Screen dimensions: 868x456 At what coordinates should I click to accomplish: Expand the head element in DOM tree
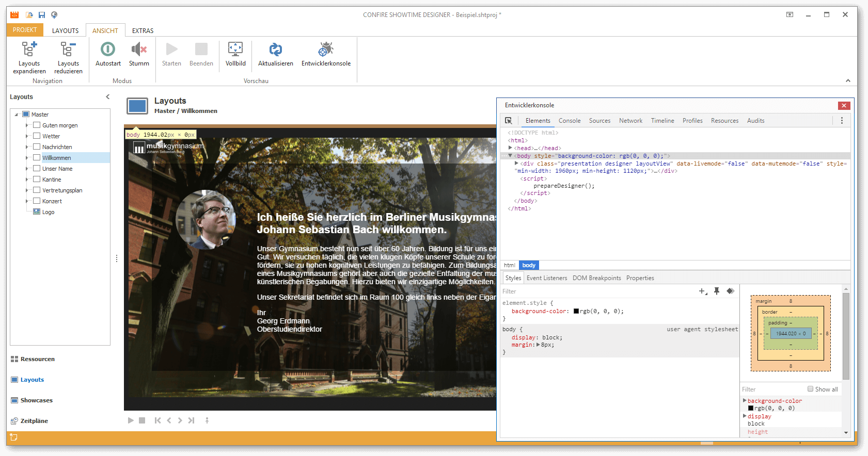point(510,148)
